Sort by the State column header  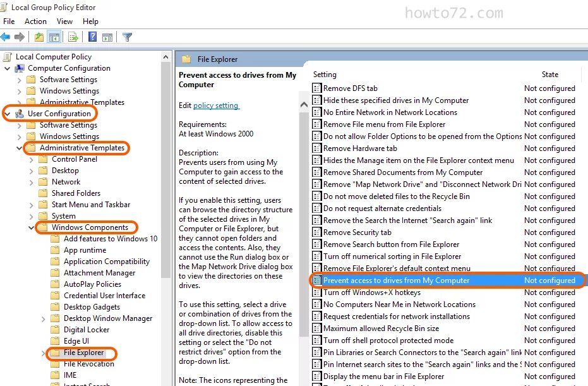(549, 75)
